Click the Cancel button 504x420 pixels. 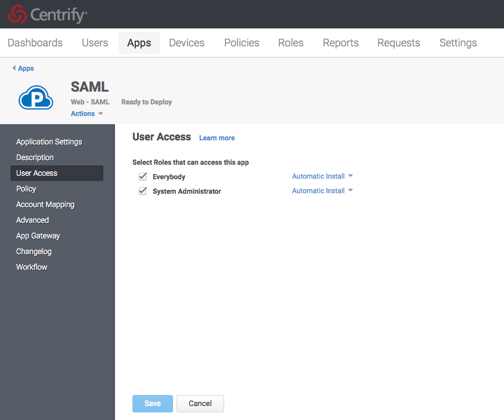[x=200, y=403]
